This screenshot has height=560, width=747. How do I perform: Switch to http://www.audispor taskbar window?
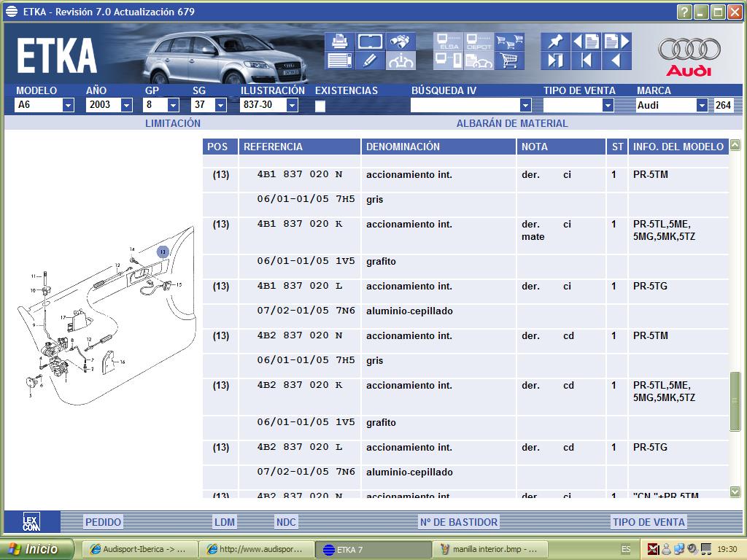(x=256, y=550)
